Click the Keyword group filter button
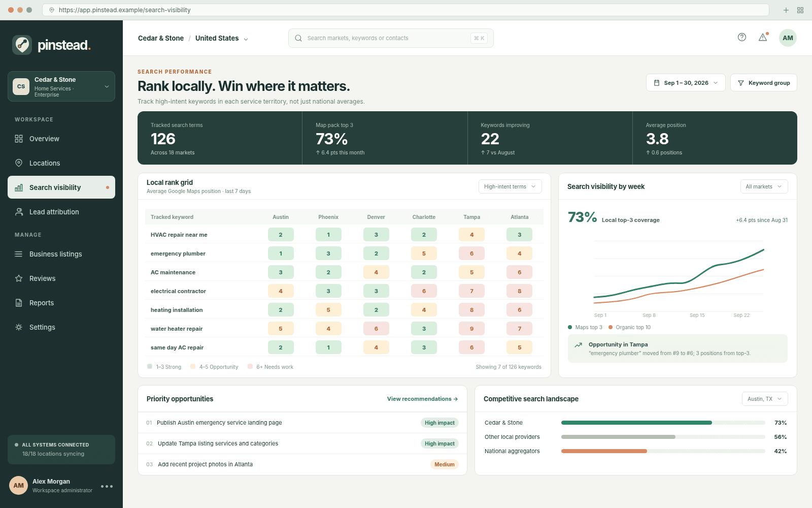 (764, 83)
